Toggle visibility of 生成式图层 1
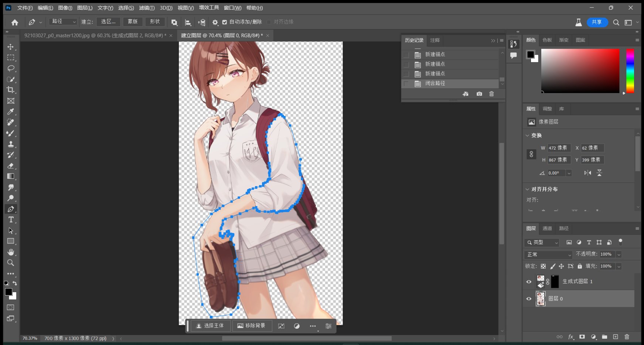The width and height of the screenshot is (644, 345). 529,282
